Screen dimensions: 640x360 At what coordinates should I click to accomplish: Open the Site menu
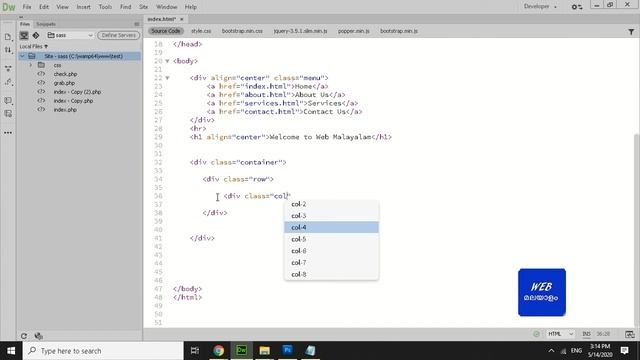pyautogui.click(x=143, y=7)
